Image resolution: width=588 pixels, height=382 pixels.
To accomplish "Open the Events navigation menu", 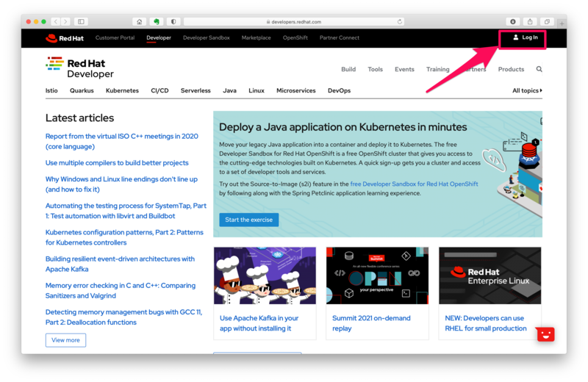I will (404, 69).
